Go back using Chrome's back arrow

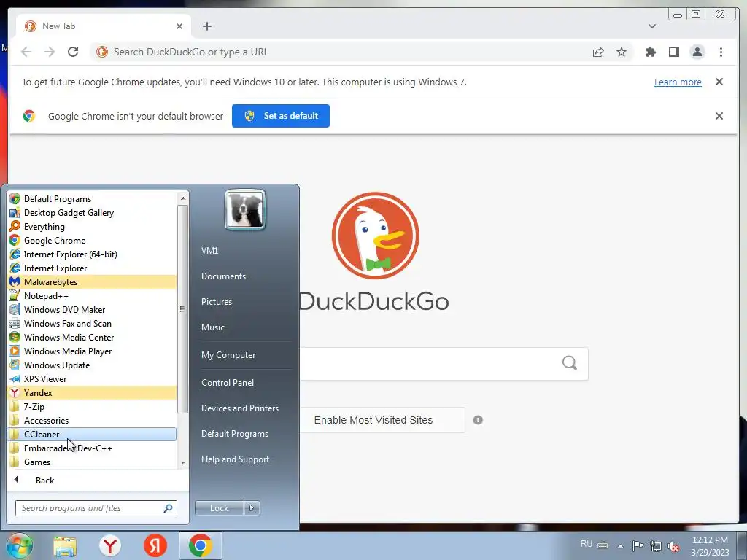26,52
